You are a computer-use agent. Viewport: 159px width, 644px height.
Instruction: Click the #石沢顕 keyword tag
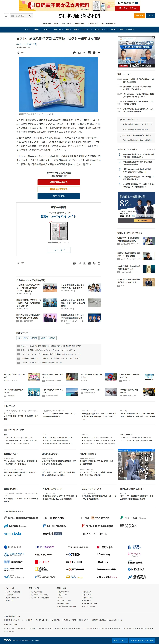34,338
